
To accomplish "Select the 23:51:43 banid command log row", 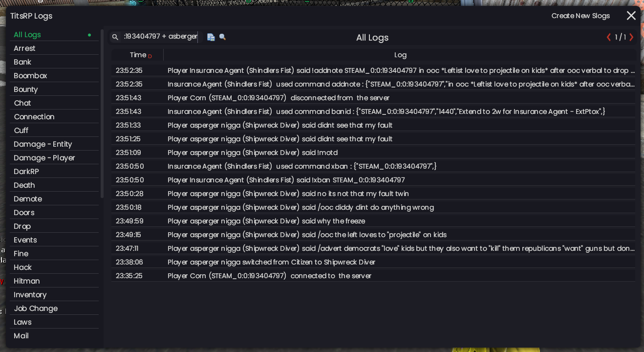I will tap(373, 111).
